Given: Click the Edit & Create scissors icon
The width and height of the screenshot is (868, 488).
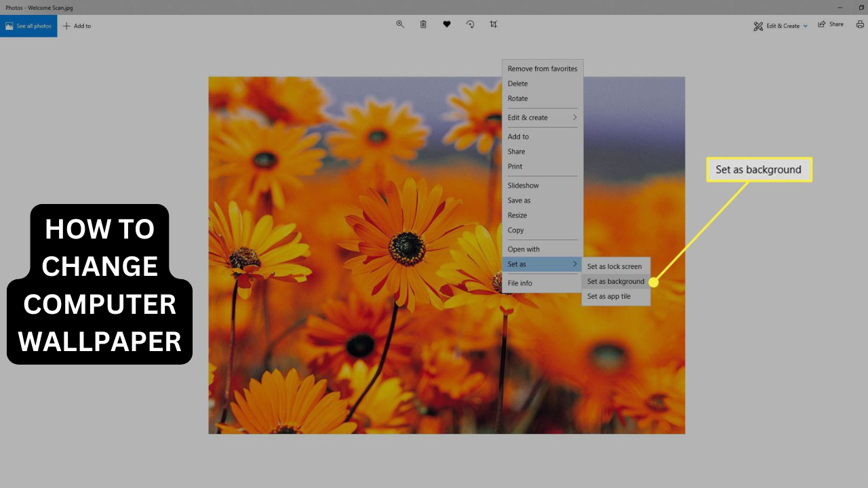Looking at the screenshot, I should (x=758, y=26).
